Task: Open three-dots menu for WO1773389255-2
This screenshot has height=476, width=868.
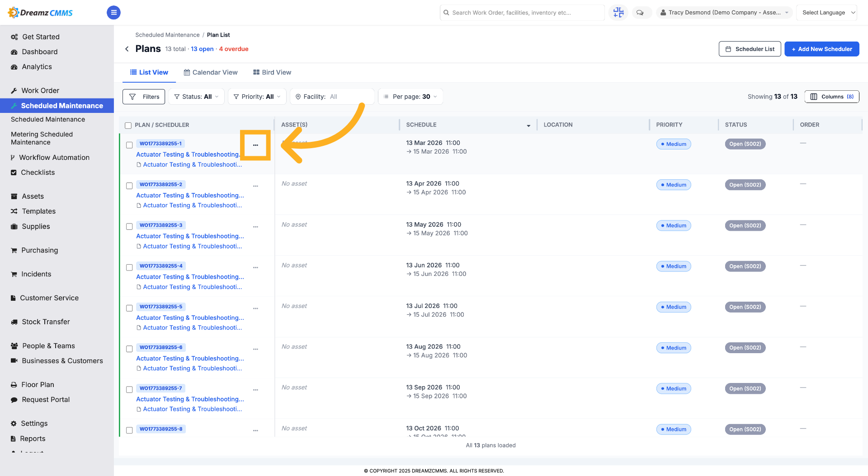Action: [x=255, y=186]
